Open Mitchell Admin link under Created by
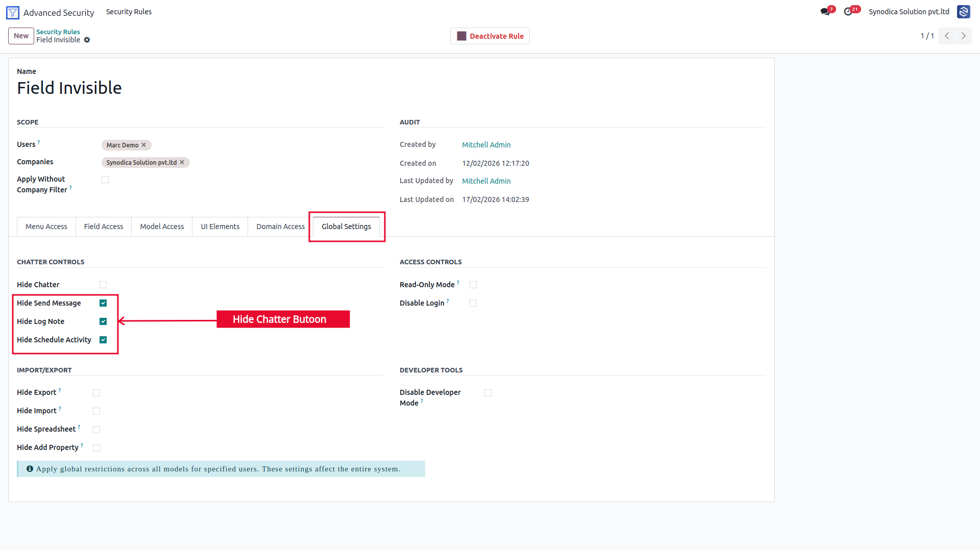 coord(486,145)
